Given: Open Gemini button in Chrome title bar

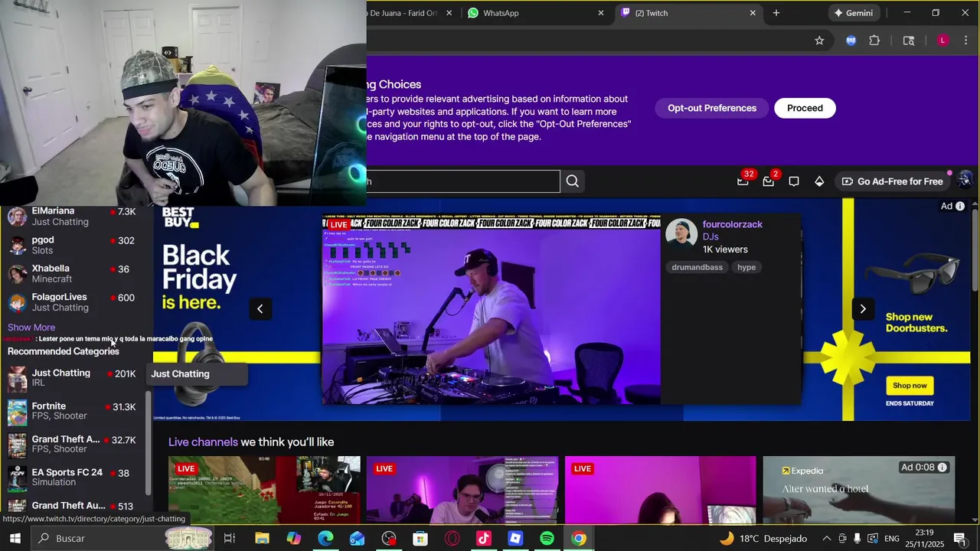Looking at the screenshot, I should [x=853, y=13].
